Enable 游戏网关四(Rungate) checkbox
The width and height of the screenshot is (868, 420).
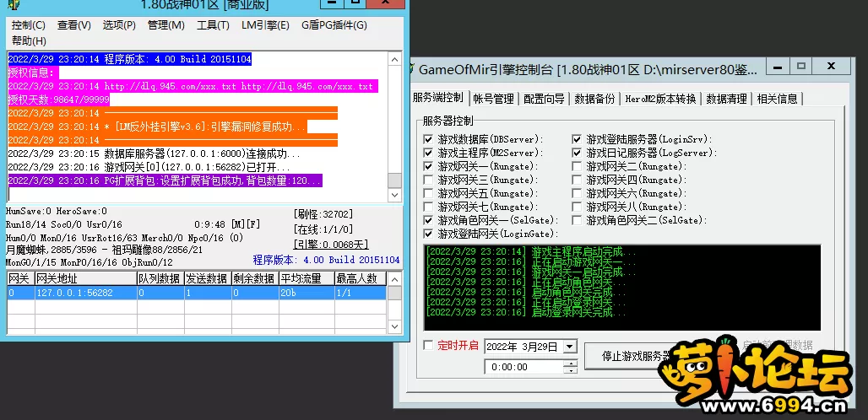point(577,180)
